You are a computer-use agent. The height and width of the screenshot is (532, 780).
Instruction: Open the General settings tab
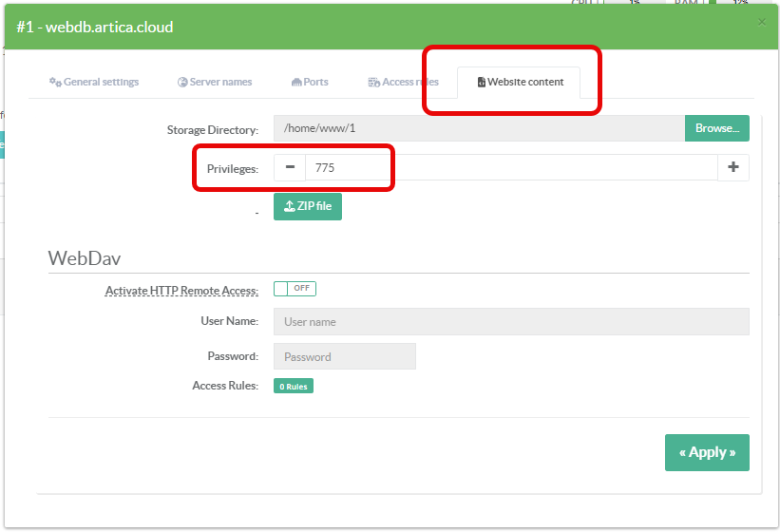94,82
